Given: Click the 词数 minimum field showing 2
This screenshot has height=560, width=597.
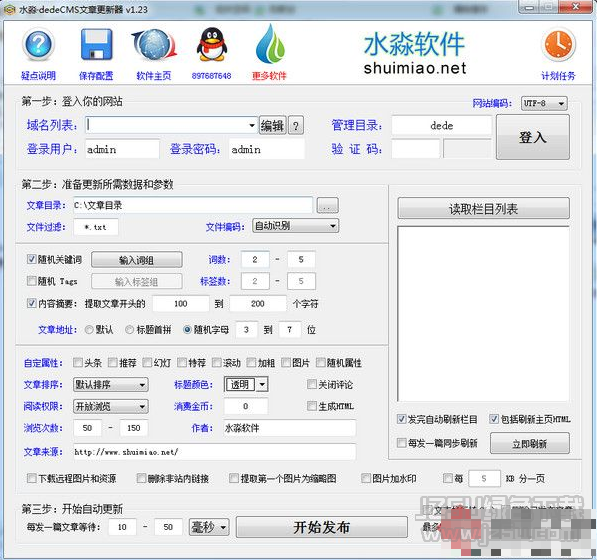Looking at the screenshot, I should 255,260.
